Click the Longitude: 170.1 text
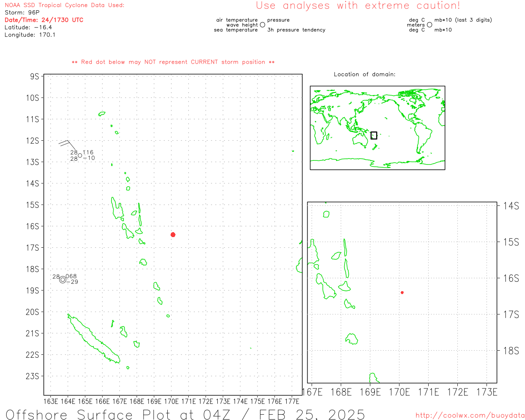Viewport: 525px width, 420px height. point(30,35)
